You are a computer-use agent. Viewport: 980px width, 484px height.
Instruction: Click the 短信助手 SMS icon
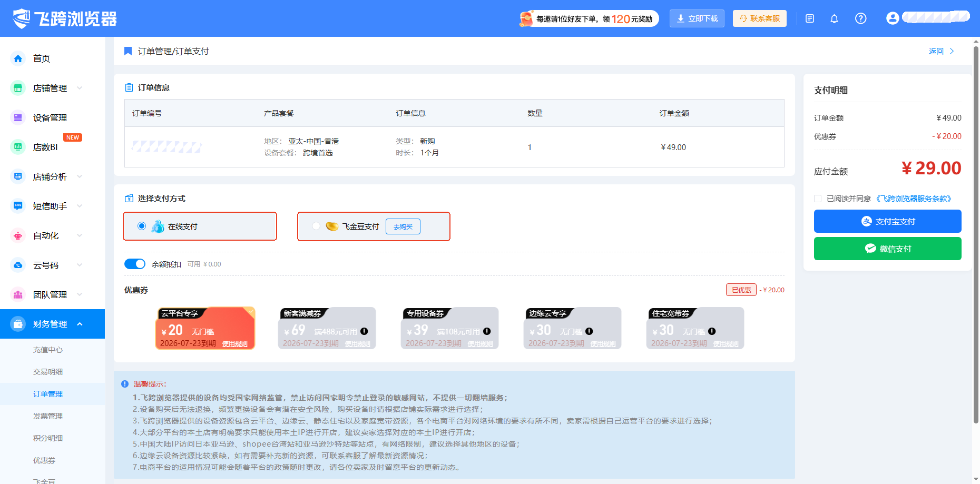pyautogui.click(x=18, y=206)
